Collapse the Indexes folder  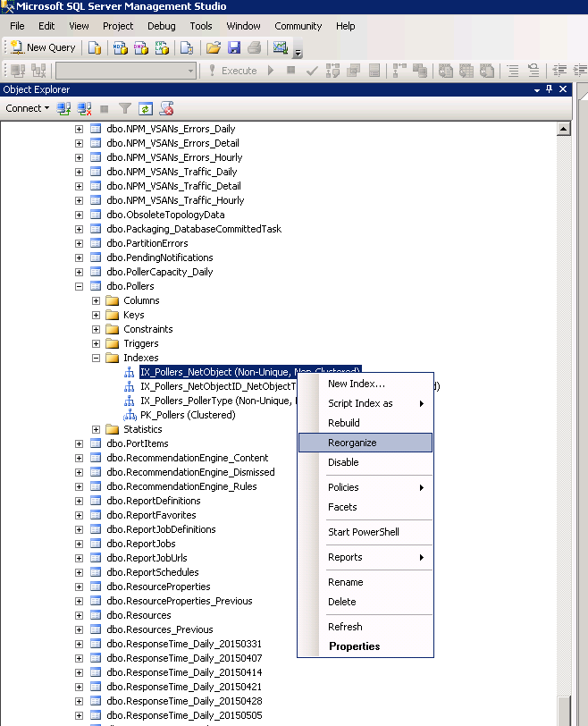[x=96, y=358]
